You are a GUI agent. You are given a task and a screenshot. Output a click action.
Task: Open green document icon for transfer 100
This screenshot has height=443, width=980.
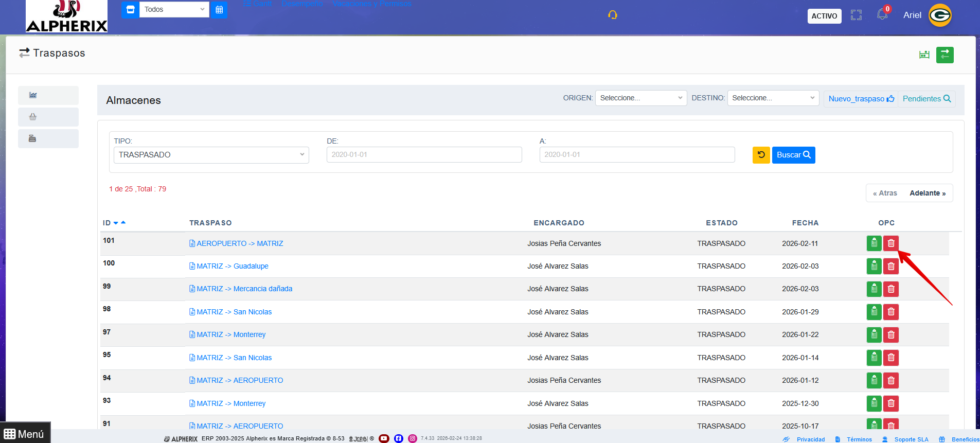tap(874, 266)
